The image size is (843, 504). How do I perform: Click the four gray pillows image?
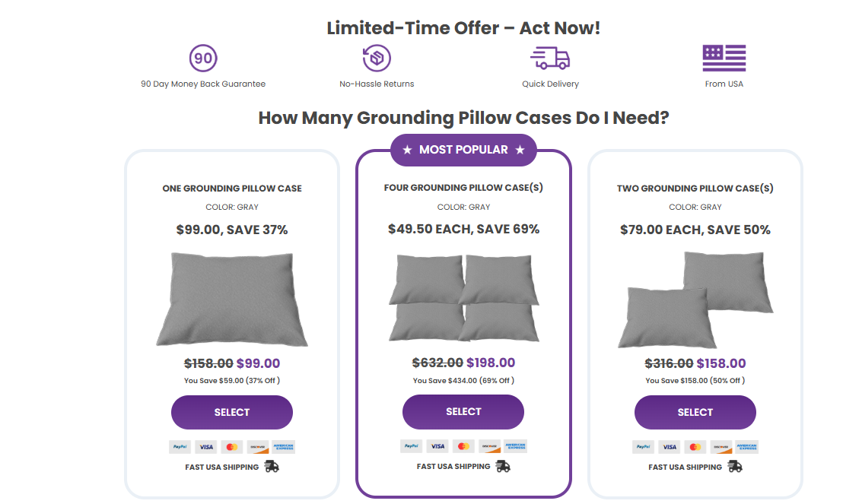pos(463,297)
